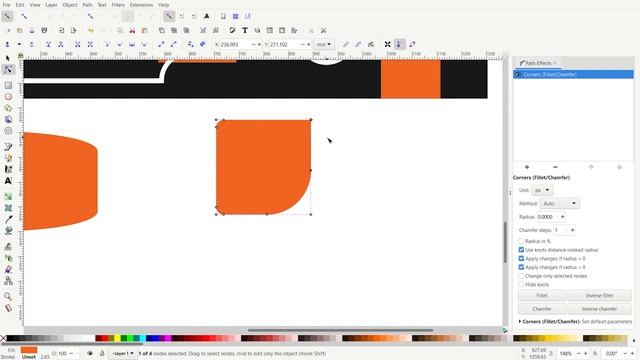This screenshot has width=640, height=360.
Task: Open the Filters menu
Action: tap(118, 5)
